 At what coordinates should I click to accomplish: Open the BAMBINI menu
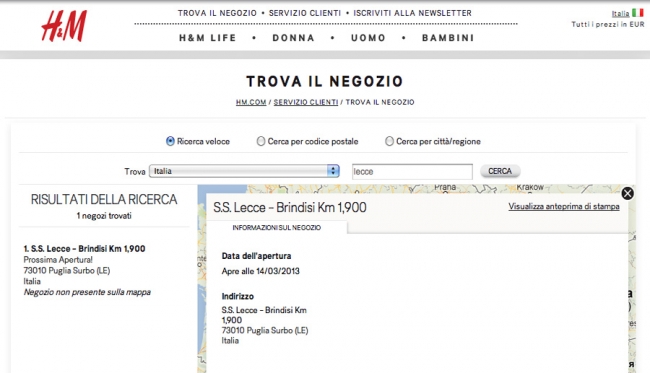448,38
